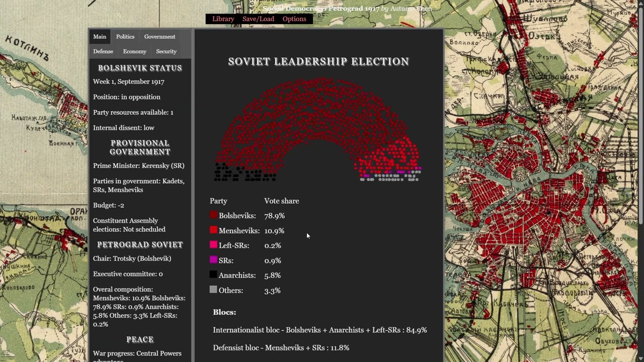
Task: Click the Left-SRs pink color swatch
Action: click(213, 245)
